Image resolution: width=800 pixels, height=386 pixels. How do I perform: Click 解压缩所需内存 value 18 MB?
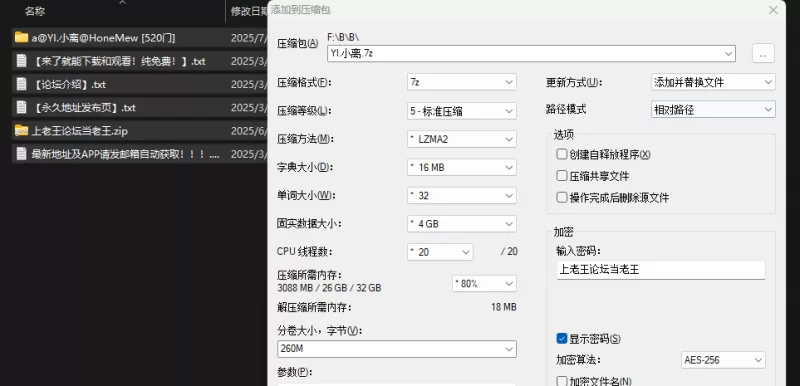pyautogui.click(x=504, y=307)
